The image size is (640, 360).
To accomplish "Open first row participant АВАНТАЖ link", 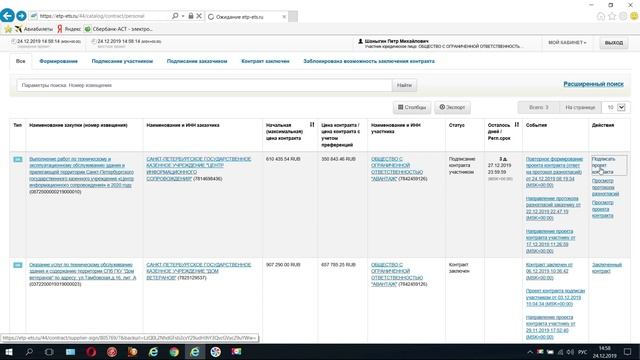I will pos(397,169).
